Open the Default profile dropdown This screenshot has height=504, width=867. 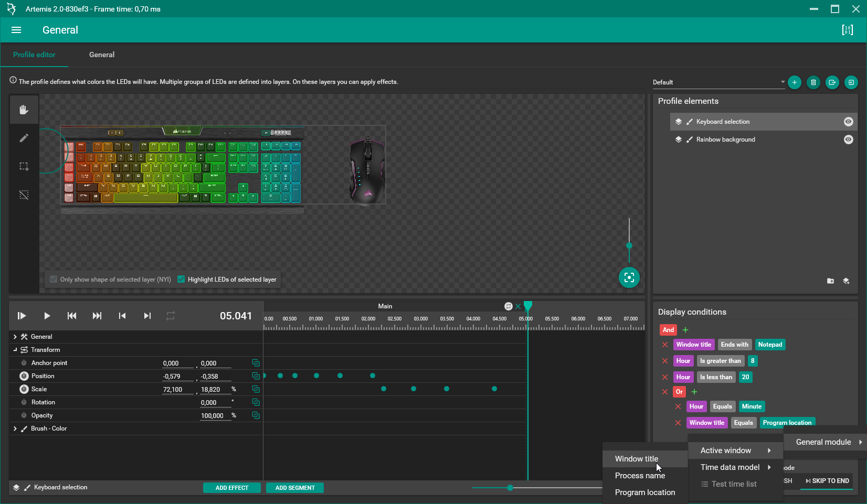(x=718, y=82)
